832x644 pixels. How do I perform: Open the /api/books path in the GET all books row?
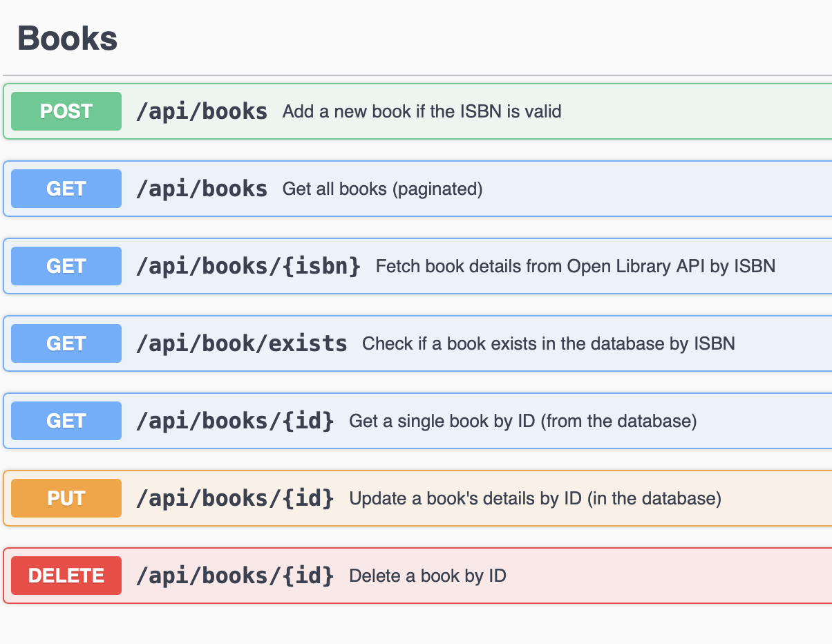(201, 189)
